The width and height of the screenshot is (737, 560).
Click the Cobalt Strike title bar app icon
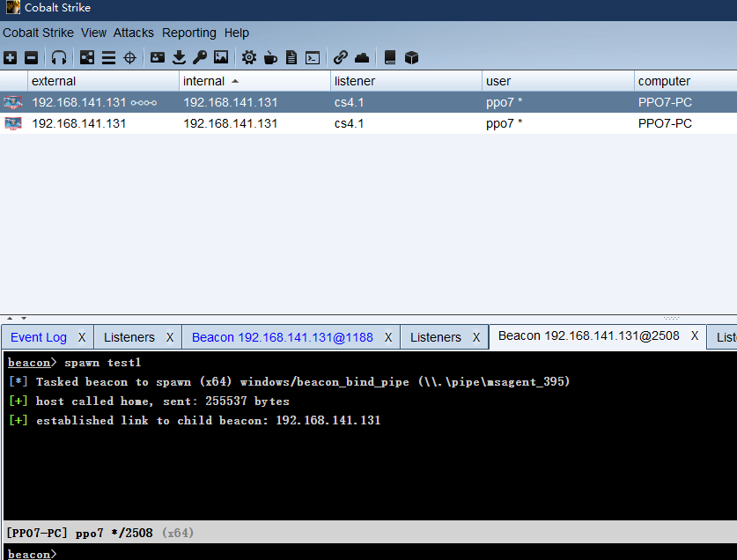12,7
